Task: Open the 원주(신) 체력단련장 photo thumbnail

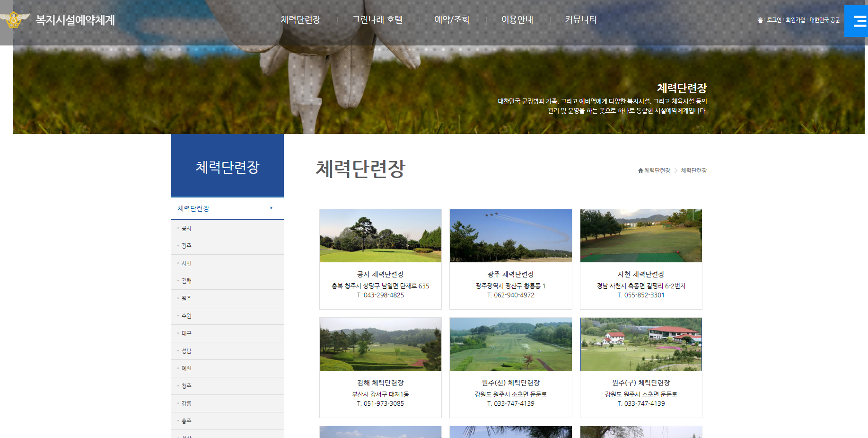Action: (x=511, y=344)
